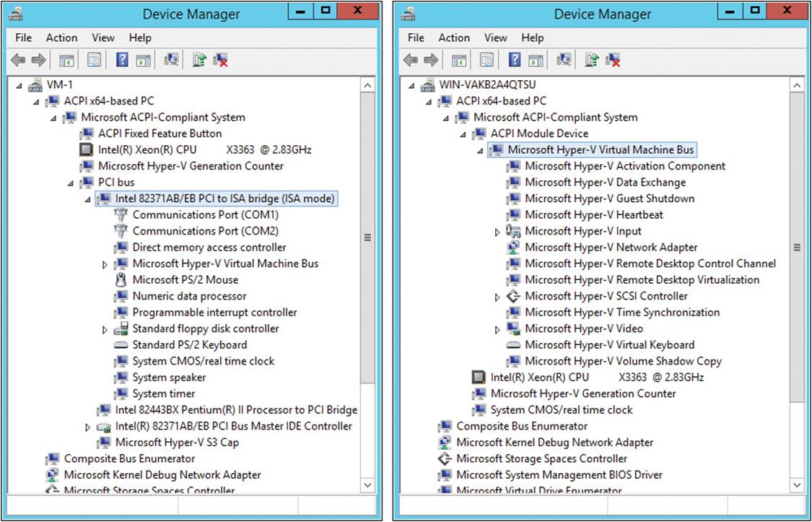812x522 pixels.
Task: Select Microsoft Hyper-V Time Synchronization device
Action: coord(622,313)
